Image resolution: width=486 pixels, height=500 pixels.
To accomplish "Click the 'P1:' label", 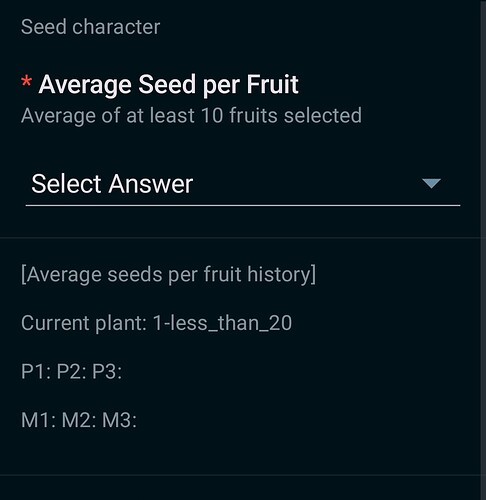I will pyautogui.click(x=36, y=371).
